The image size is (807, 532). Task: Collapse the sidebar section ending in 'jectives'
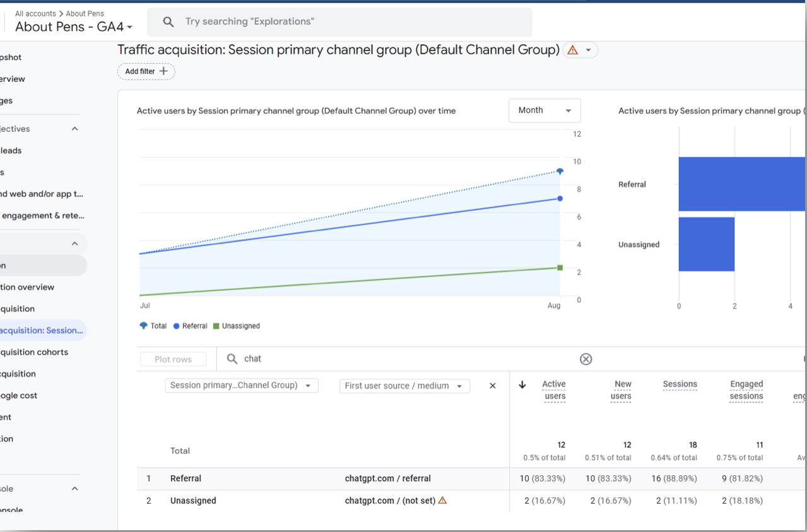pyautogui.click(x=74, y=129)
